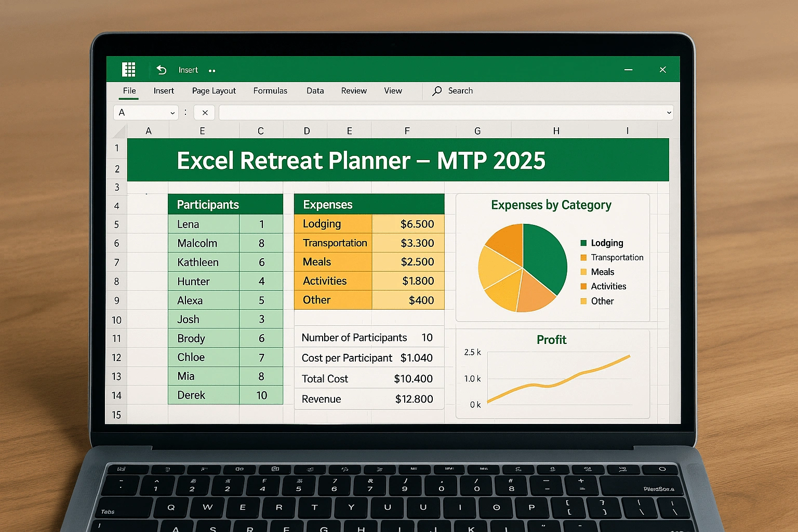Viewport: 798px width, 532px height.
Task: Click the Lodging expense cell
Action: tap(333, 224)
